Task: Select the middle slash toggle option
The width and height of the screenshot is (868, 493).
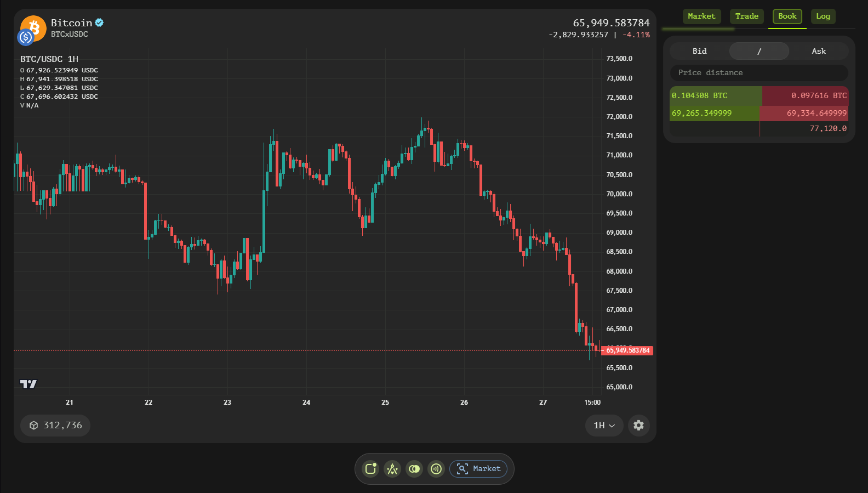Action: click(x=759, y=51)
